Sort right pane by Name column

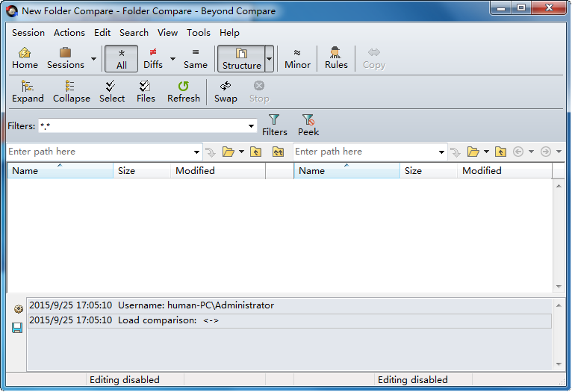coord(347,171)
